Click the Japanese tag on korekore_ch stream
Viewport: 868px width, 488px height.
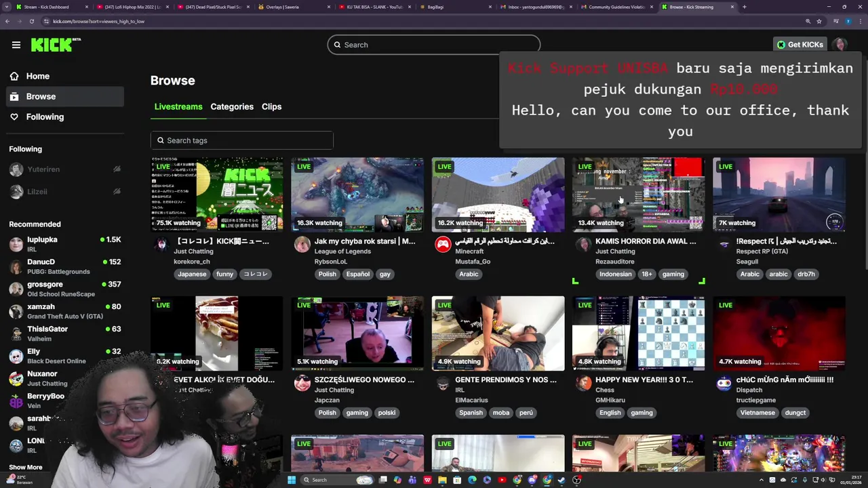192,274
